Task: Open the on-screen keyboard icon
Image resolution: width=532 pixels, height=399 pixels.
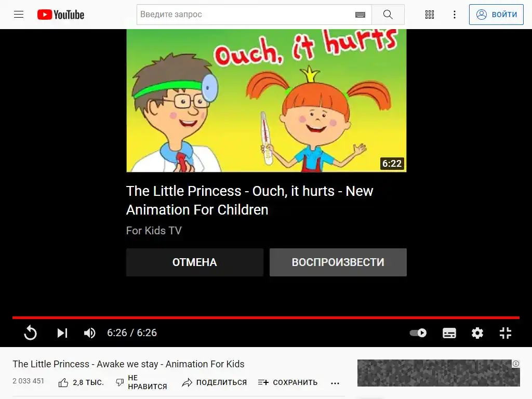Action: pyautogui.click(x=360, y=15)
